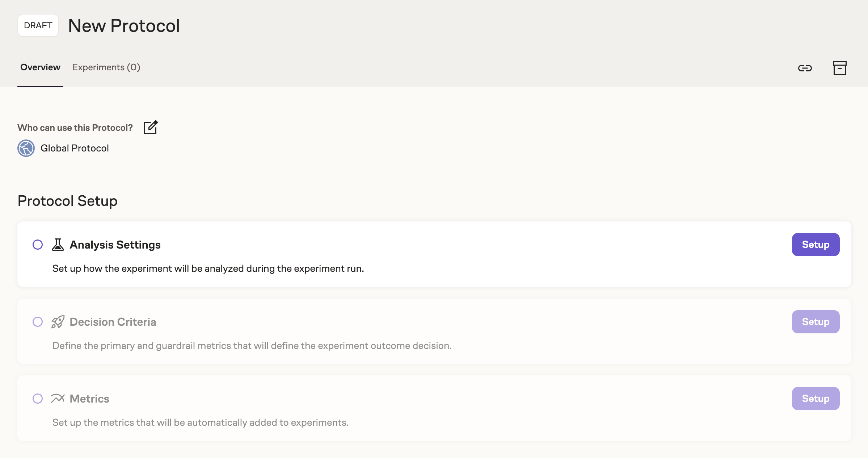Toggle the Decision Criteria radio button
868x458 pixels.
click(x=38, y=321)
